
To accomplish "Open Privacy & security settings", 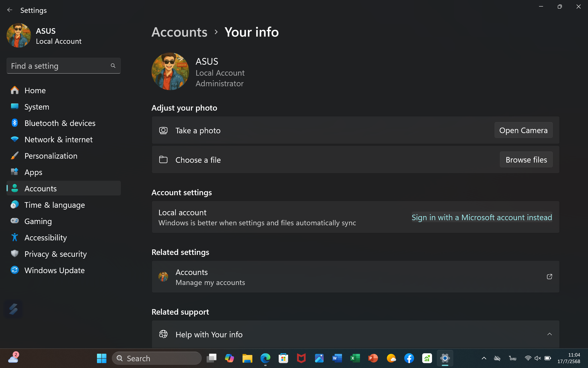I will pos(64,254).
